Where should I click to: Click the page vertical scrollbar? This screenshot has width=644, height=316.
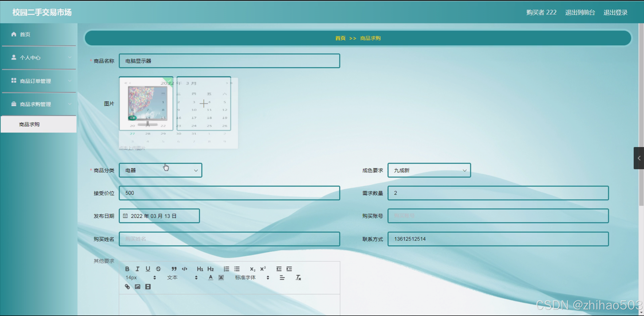pos(641,114)
